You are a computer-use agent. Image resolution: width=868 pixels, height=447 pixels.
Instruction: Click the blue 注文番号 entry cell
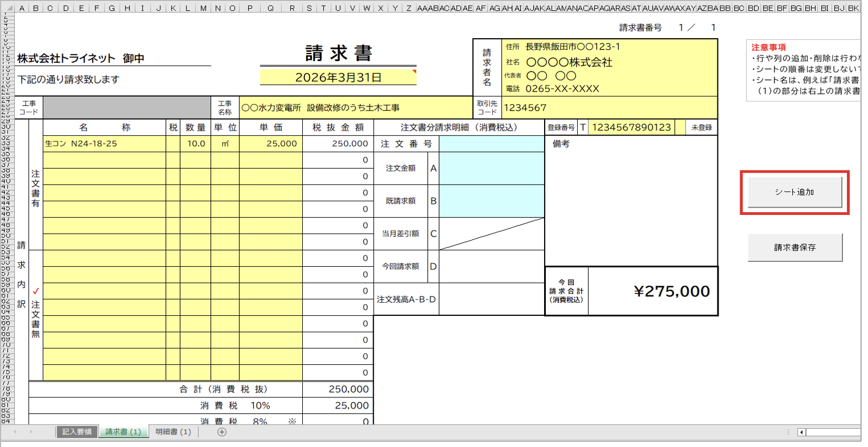[492, 144]
